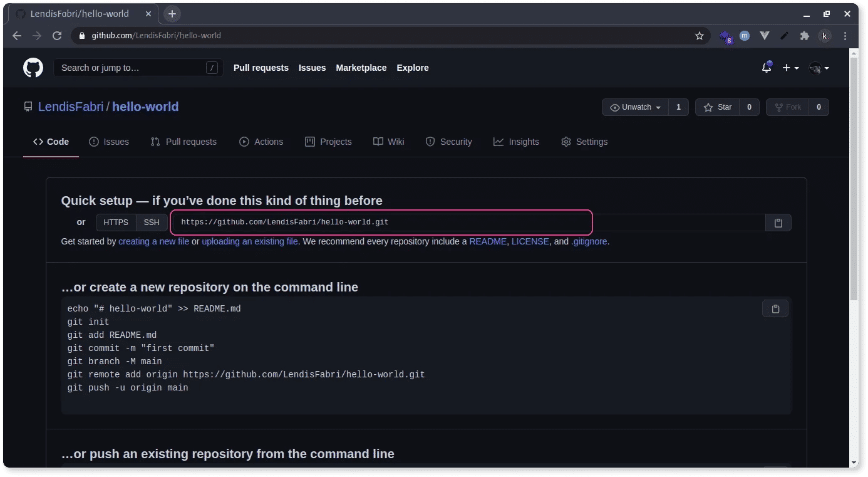The width and height of the screenshot is (868, 477).
Task: Open Explore from the top navigation
Action: [x=413, y=68]
